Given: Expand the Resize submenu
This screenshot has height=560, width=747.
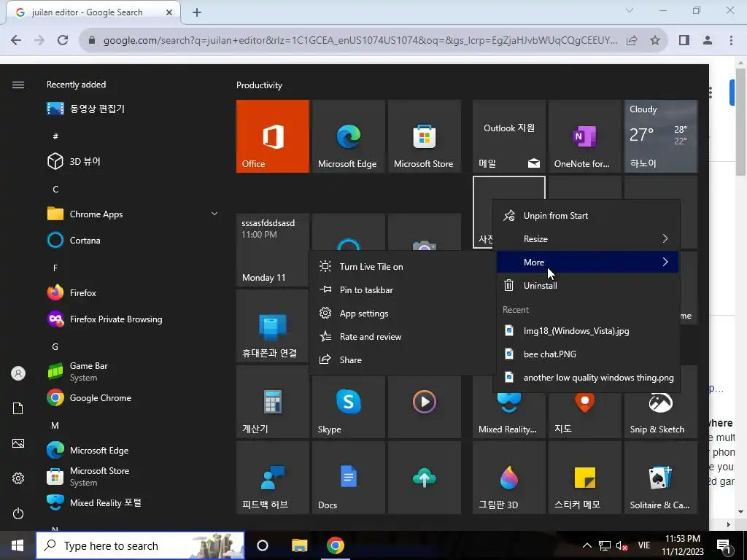Looking at the screenshot, I should 587,239.
